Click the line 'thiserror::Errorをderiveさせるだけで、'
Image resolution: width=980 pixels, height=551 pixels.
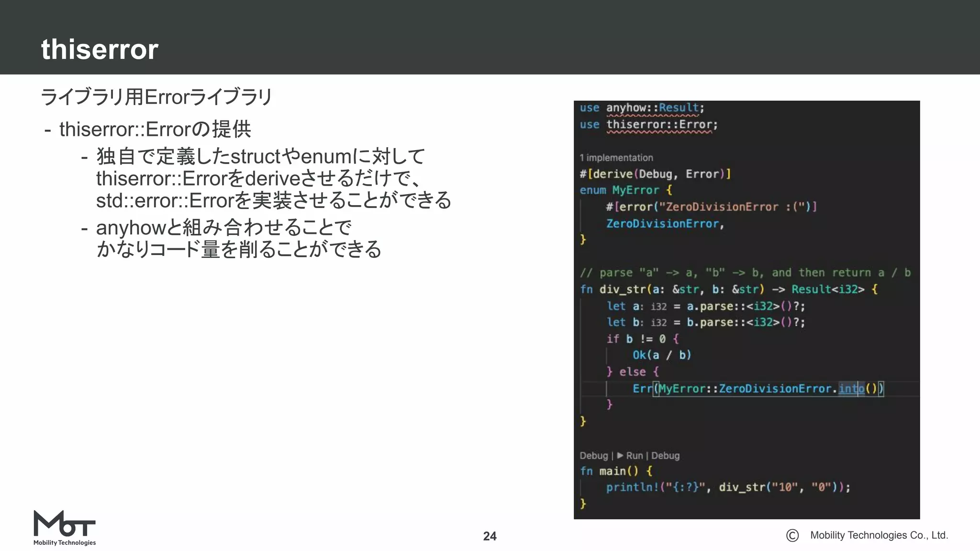[x=258, y=178]
